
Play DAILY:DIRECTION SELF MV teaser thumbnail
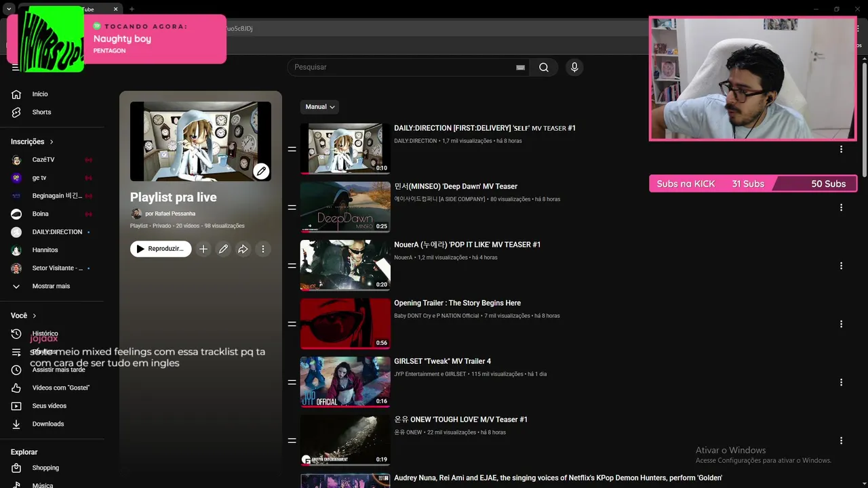(x=345, y=148)
